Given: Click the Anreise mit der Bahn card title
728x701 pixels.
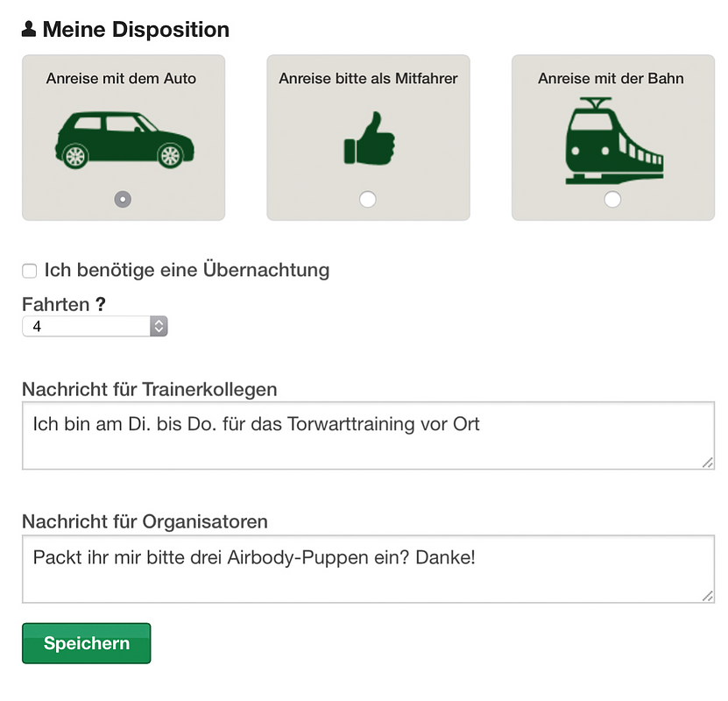Looking at the screenshot, I should pos(611,79).
